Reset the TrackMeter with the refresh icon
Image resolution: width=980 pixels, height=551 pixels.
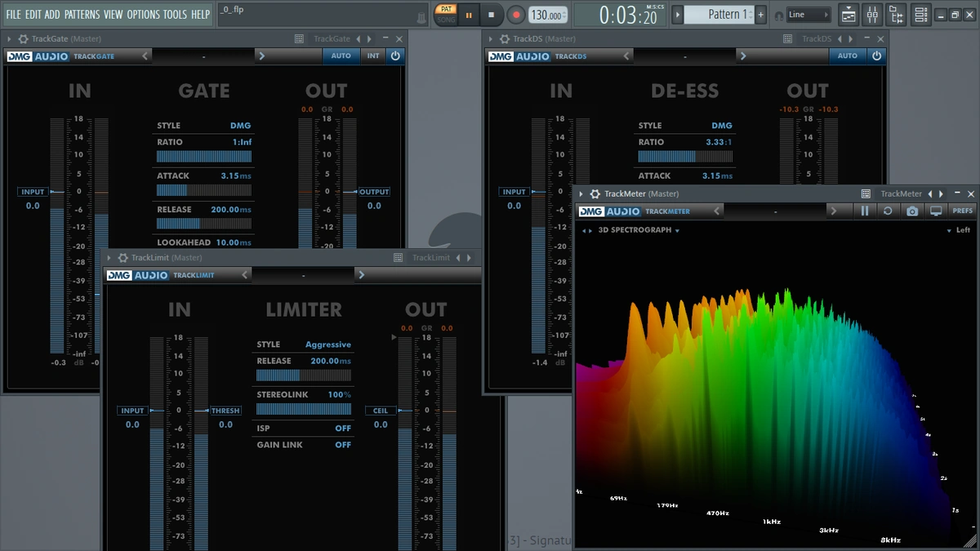coord(888,211)
